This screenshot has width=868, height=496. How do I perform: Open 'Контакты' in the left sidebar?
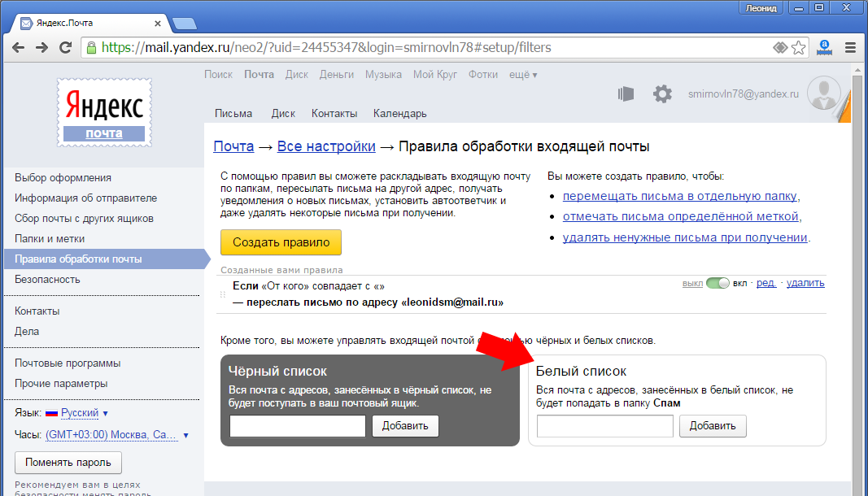coord(37,311)
